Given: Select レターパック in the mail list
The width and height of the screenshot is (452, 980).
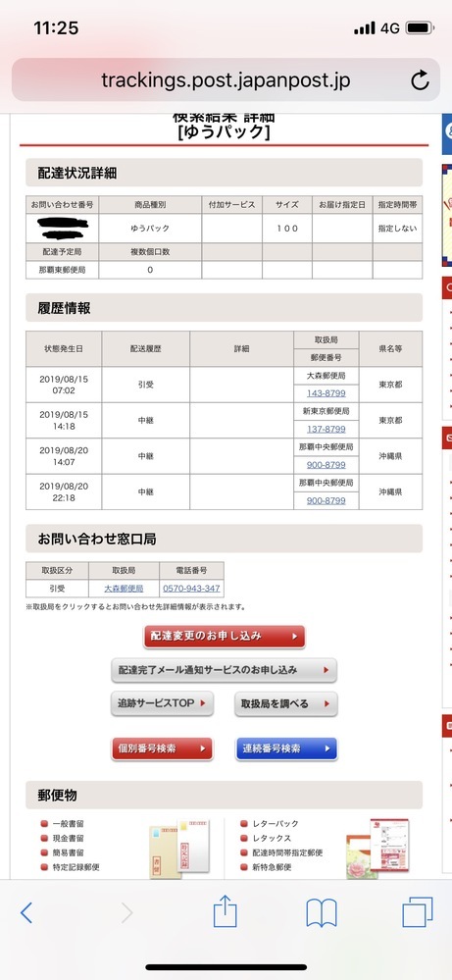Looking at the screenshot, I should coord(270,824).
